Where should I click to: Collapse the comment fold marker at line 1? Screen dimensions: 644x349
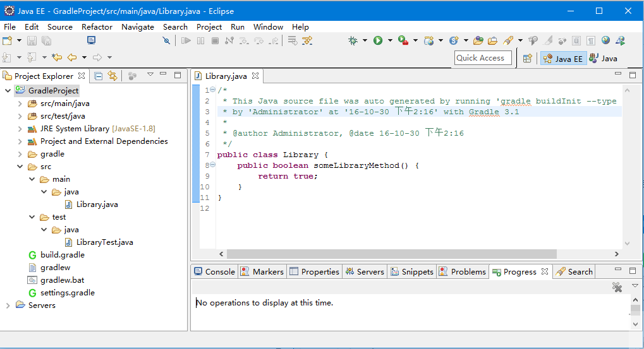tap(212, 90)
